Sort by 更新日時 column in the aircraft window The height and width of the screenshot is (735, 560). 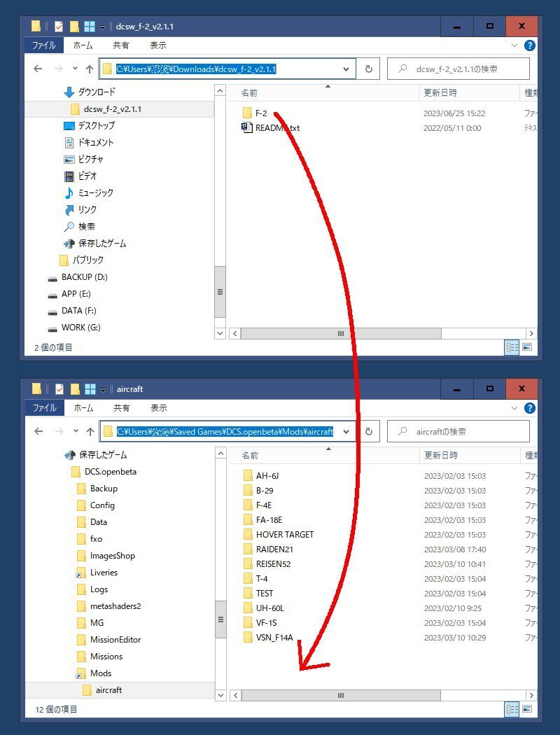(x=441, y=455)
